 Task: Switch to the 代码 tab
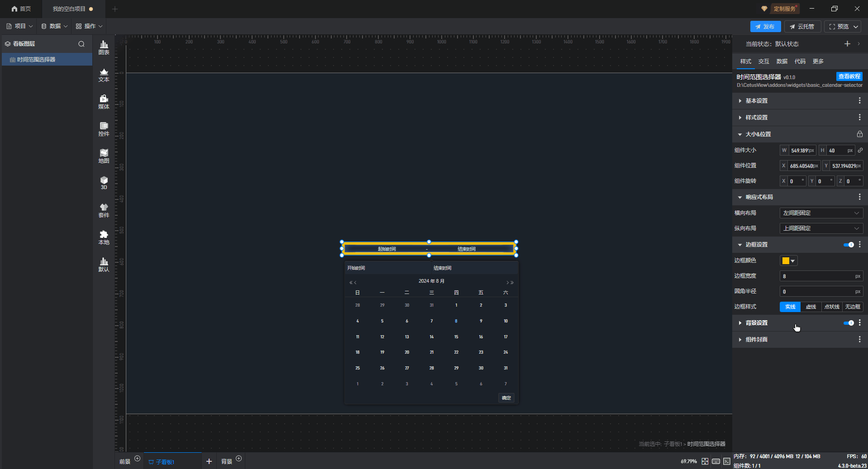pos(800,62)
